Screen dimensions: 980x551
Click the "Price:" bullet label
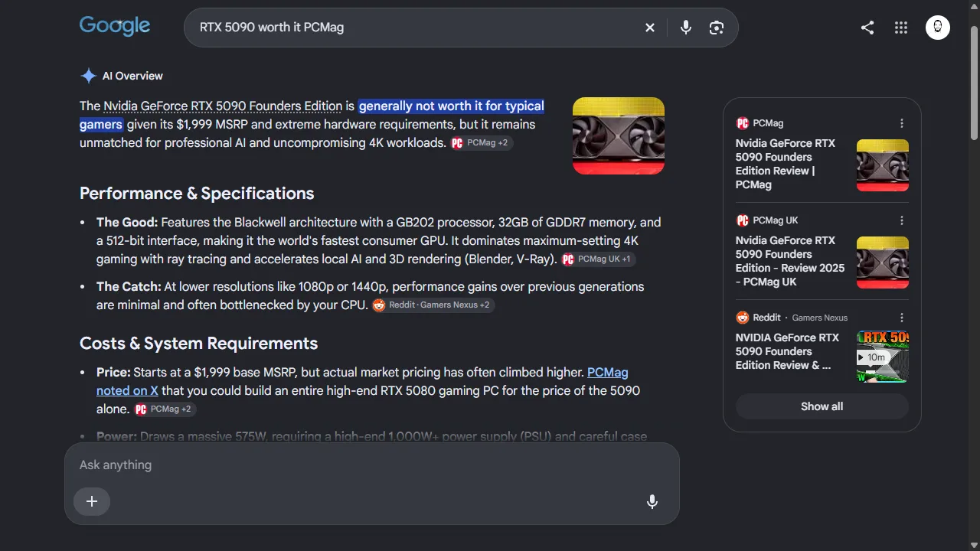(113, 373)
